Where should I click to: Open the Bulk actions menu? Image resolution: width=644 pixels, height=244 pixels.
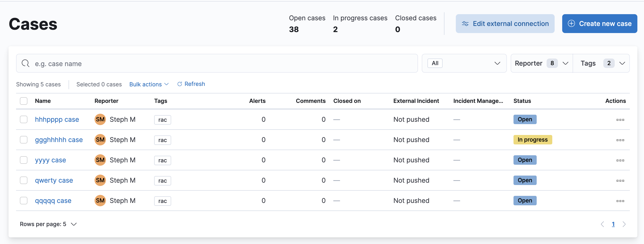pyautogui.click(x=149, y=84)
